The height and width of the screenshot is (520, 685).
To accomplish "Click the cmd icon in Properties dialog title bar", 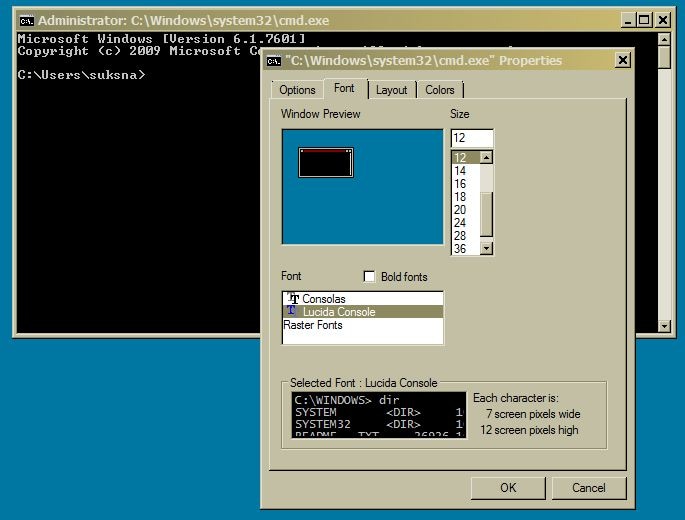I will click(274, 61).
